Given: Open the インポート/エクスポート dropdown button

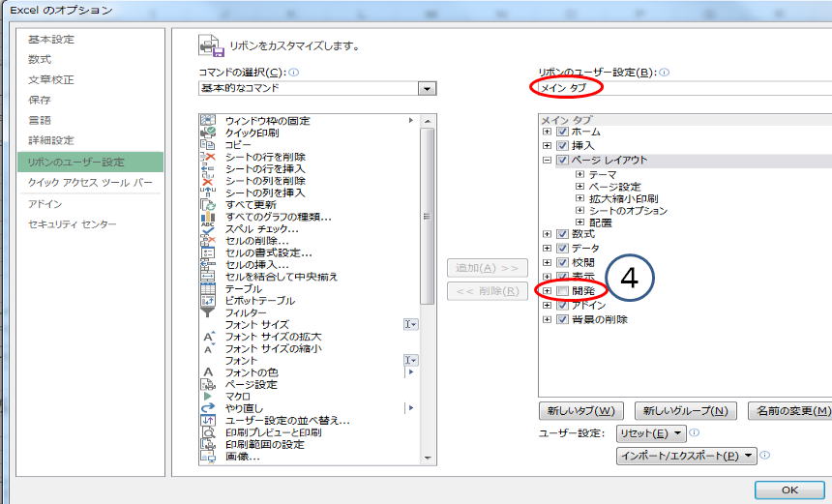Looking at the screenshot, I should coord(686,455).
